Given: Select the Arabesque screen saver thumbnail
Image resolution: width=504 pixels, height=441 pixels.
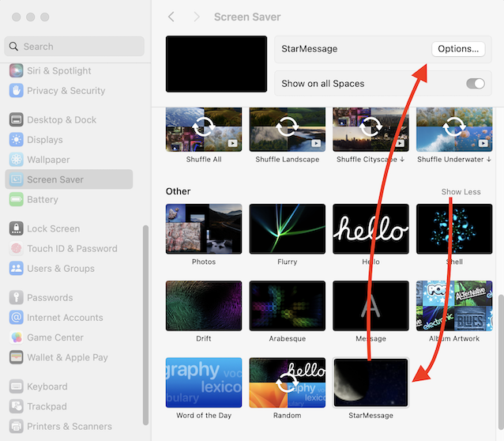Looking at the screenshot, I should coord(288,306).
